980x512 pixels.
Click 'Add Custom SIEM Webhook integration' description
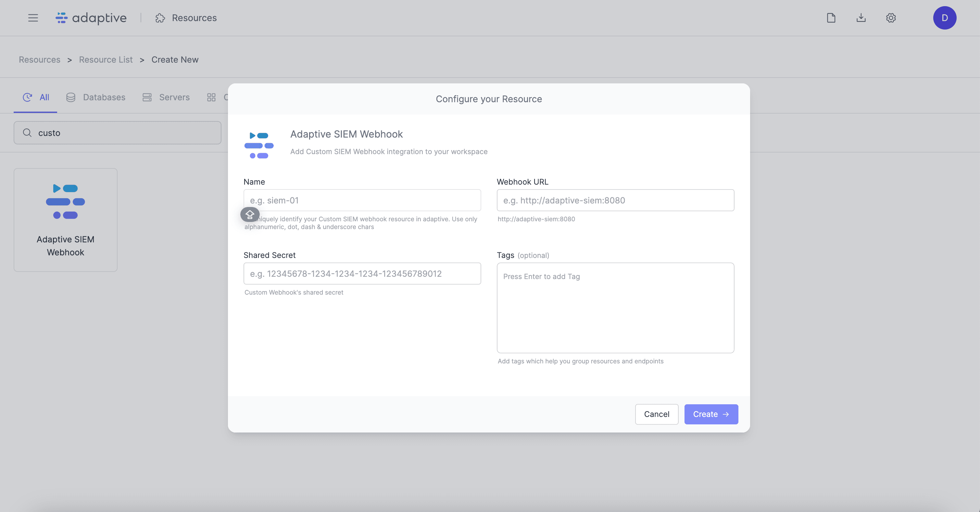point(389,152)
